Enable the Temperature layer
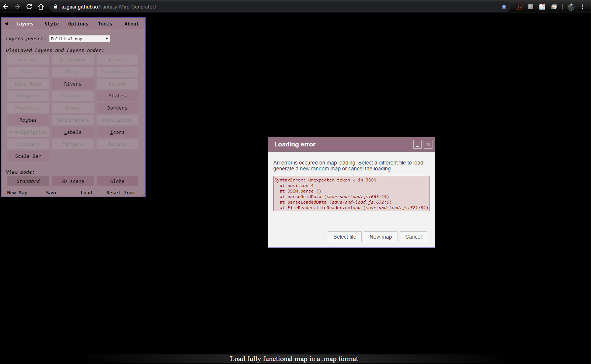Image resolution: width=591 pixels, height=364 pixels. [73, 120]
